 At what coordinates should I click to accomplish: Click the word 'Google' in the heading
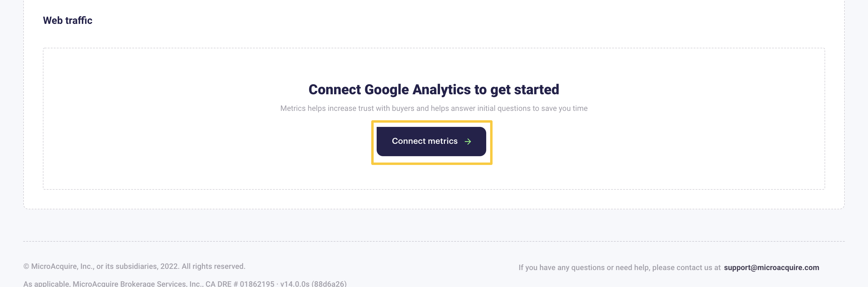click(x=387, y=90)
